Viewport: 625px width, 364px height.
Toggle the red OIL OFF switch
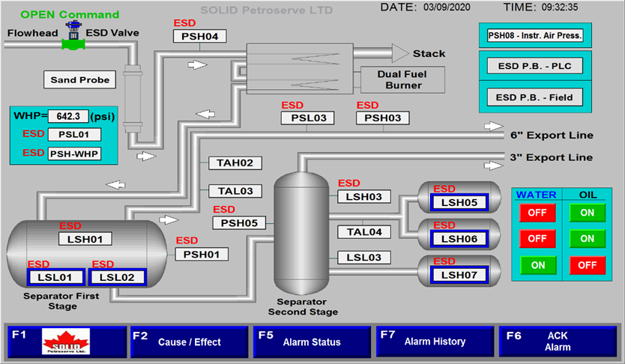tap(587, 265)
